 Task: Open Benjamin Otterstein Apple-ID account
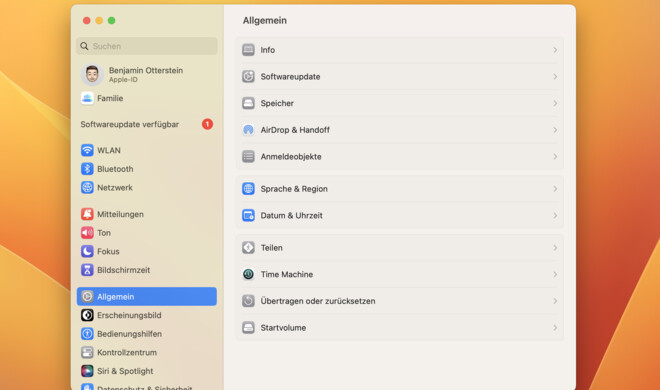pos(146,74)
